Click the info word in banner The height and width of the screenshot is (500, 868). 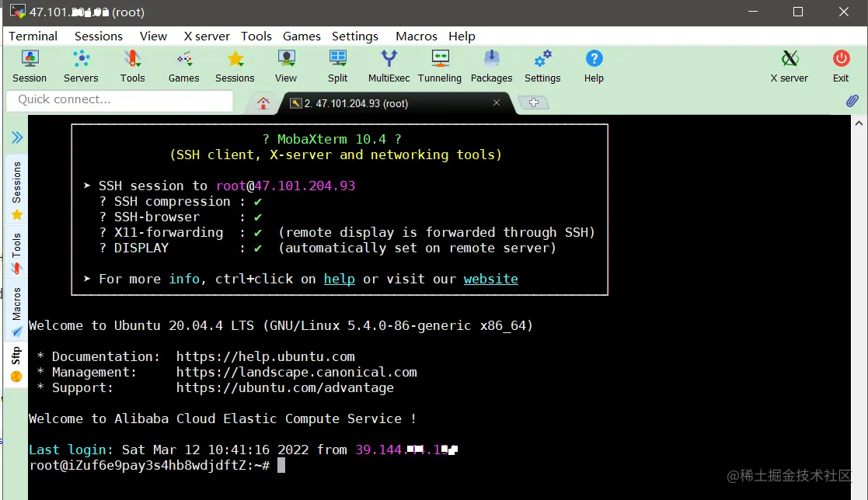coord(184,279)
